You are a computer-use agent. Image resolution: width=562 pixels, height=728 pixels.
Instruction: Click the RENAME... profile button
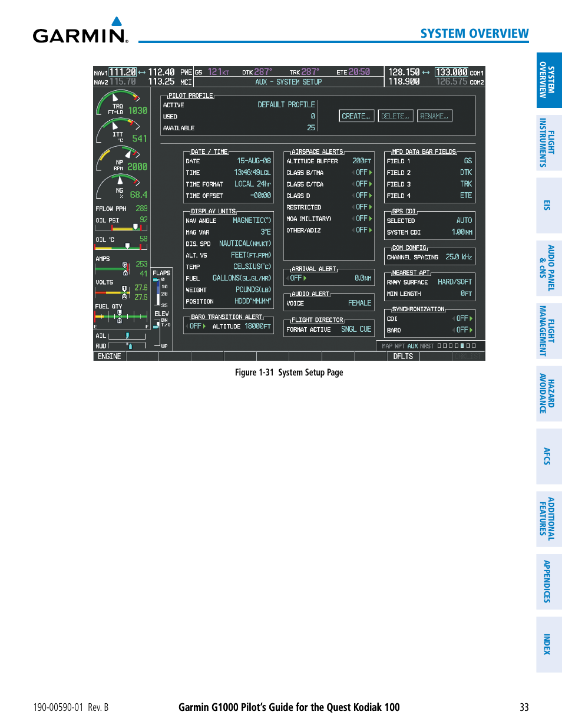(x=435, y=117)
